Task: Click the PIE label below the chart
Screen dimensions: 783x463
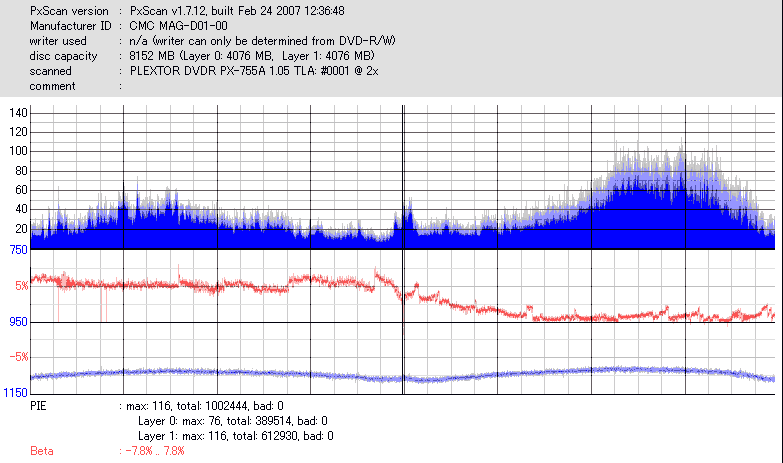Action: pyautogui.click(x=38, y=406)
